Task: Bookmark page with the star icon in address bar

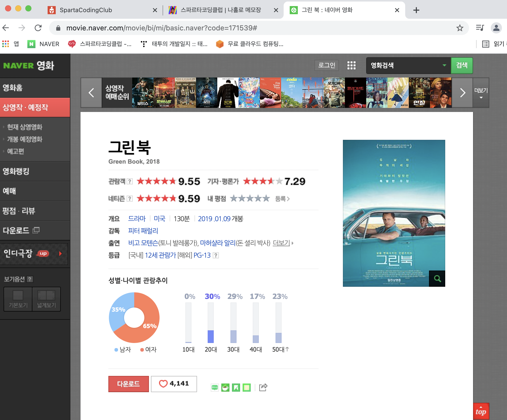Action: point(460,28)
